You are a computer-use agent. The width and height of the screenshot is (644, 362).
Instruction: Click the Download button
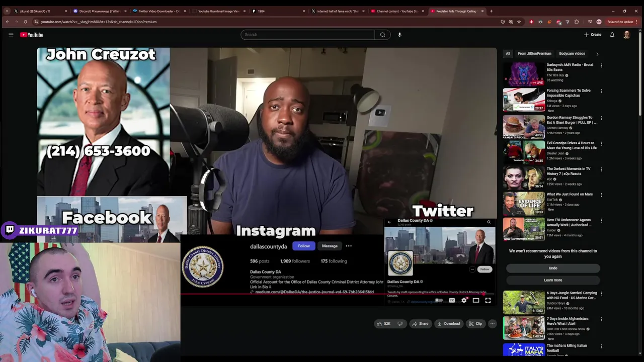[448, 324]
